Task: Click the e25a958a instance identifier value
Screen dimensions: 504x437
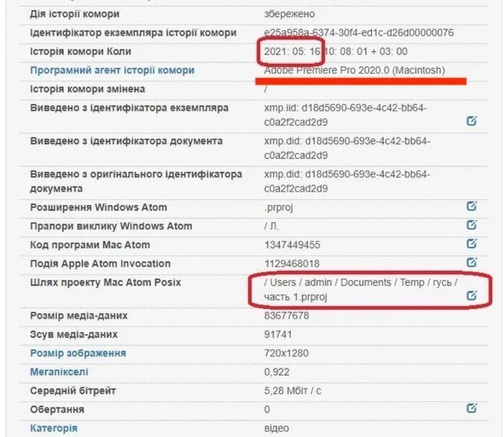Action: pos(358,33)
